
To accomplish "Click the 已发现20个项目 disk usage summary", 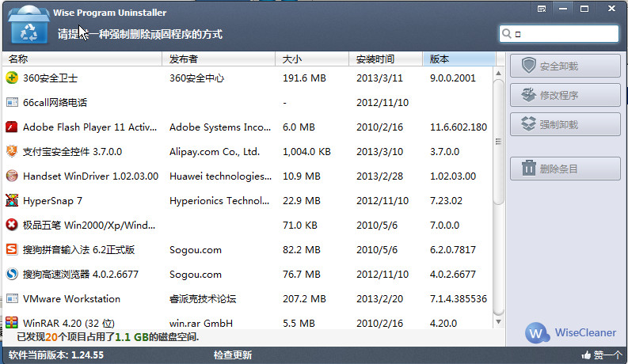I will pyautogui.click(x=108, y=337).
